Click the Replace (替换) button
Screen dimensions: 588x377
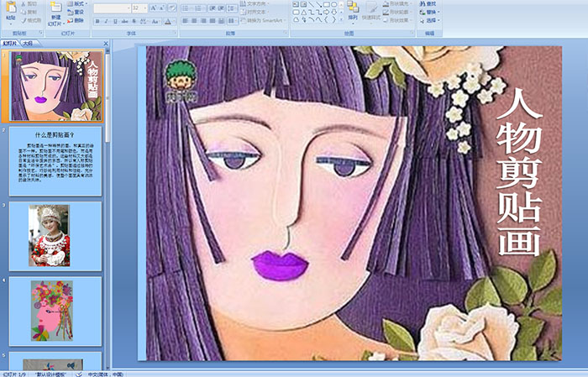point(428,12)
